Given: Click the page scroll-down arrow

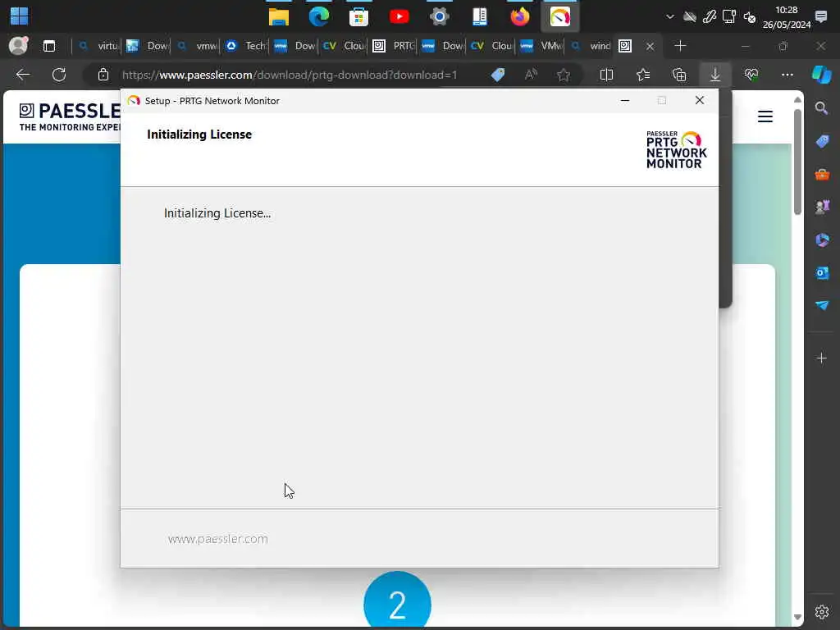Looking at the screenshot, I should click(x=797, y=617).
